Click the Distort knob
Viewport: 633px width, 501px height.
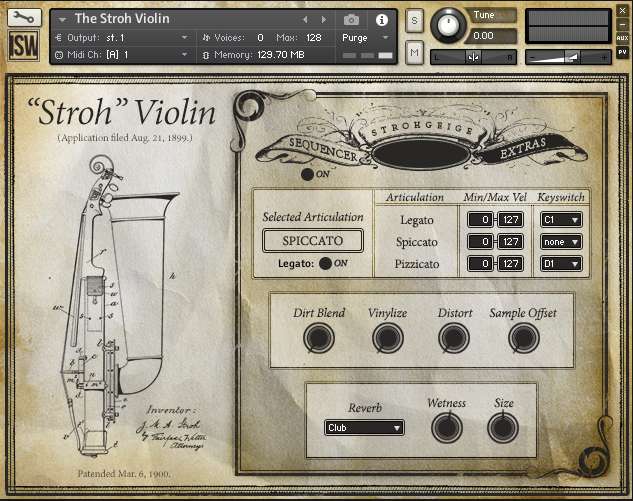(454, 337)
